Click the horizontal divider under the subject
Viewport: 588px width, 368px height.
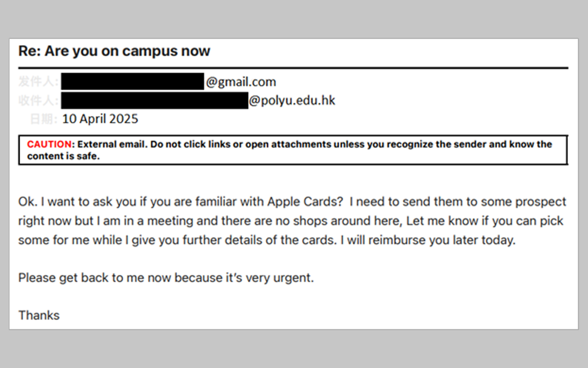[x=293, y=68]
